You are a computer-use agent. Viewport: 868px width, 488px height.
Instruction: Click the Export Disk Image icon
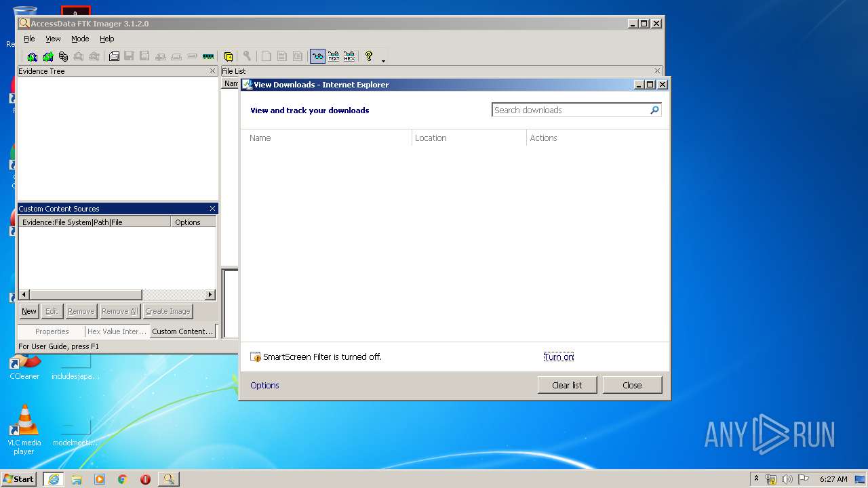pos(129,56)
